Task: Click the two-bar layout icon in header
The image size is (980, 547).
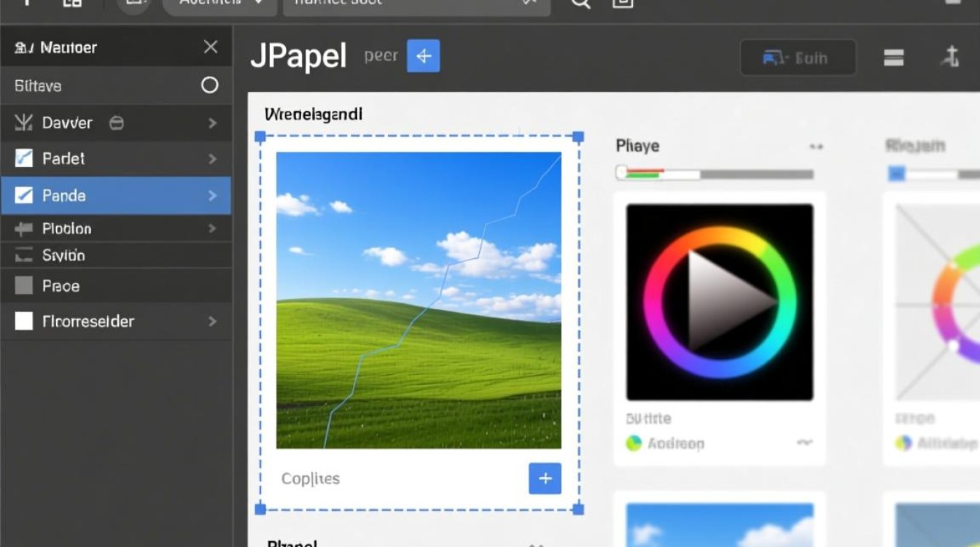Action: (x=893, y=58)
